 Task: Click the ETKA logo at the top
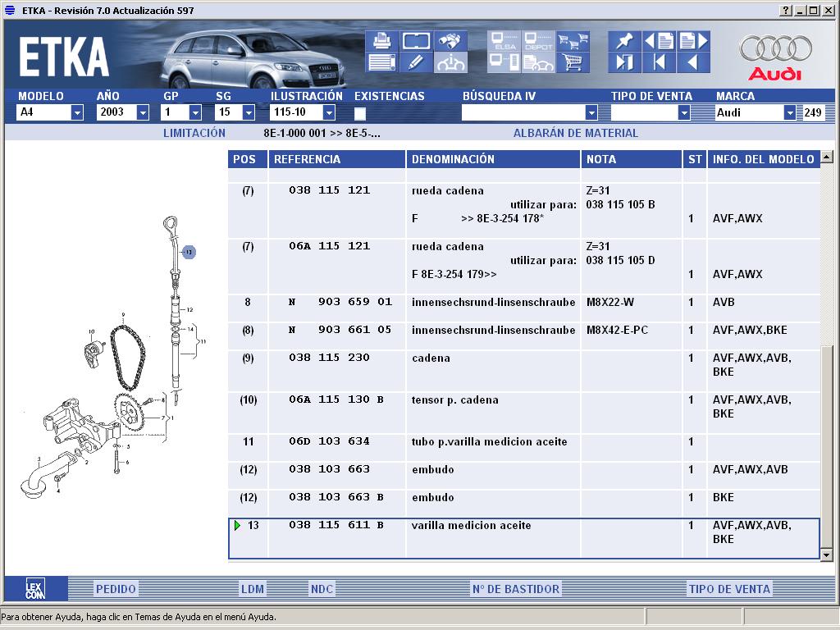point(64,57)
